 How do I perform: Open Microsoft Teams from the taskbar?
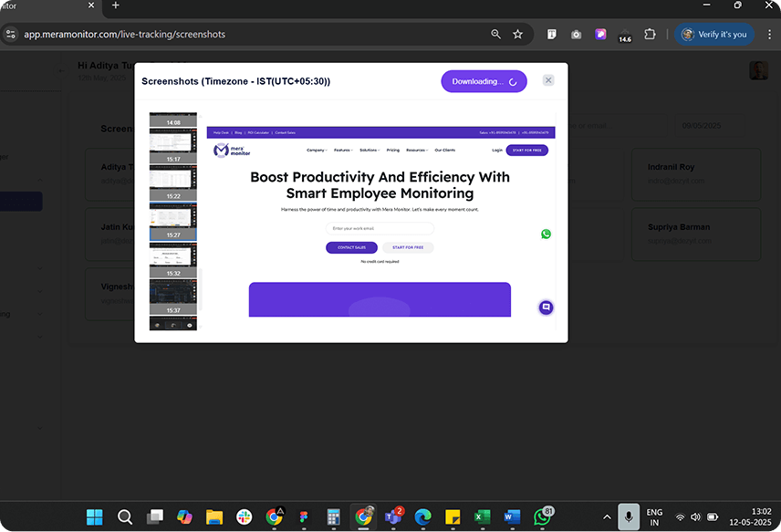(393, 516)
